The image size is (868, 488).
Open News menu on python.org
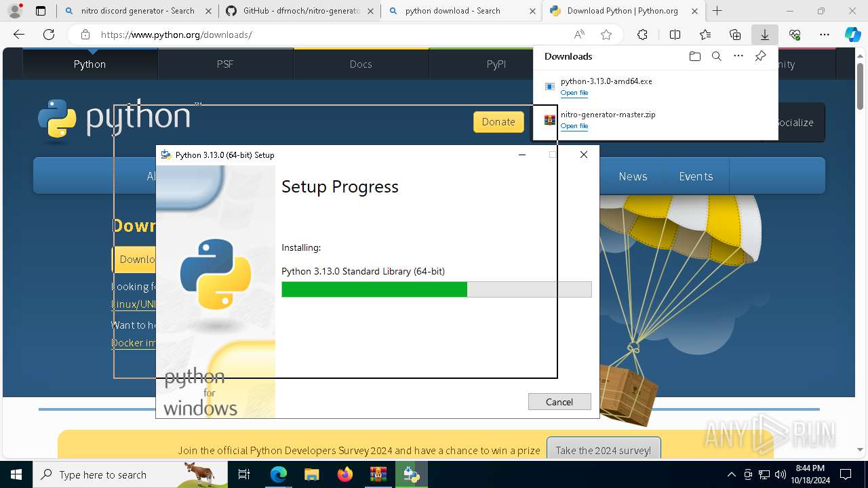coord(633,176)
